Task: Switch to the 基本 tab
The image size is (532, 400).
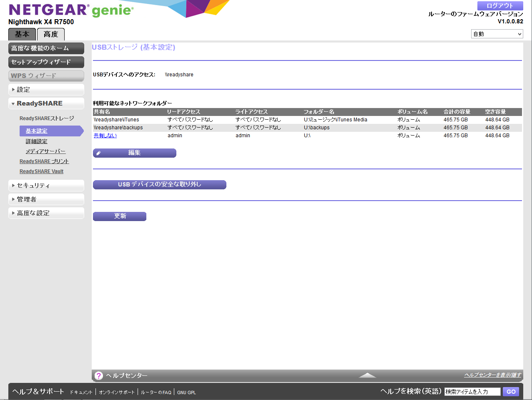Action: pos(22,34)
